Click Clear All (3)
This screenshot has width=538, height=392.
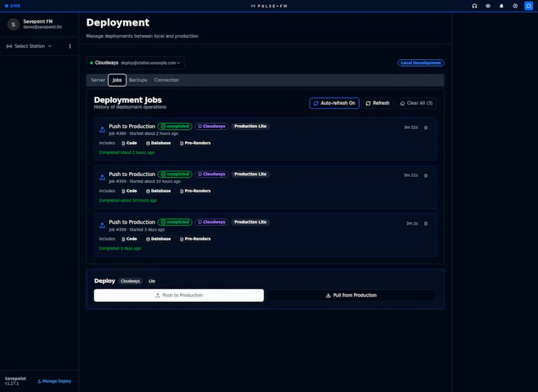click(416, 104)
